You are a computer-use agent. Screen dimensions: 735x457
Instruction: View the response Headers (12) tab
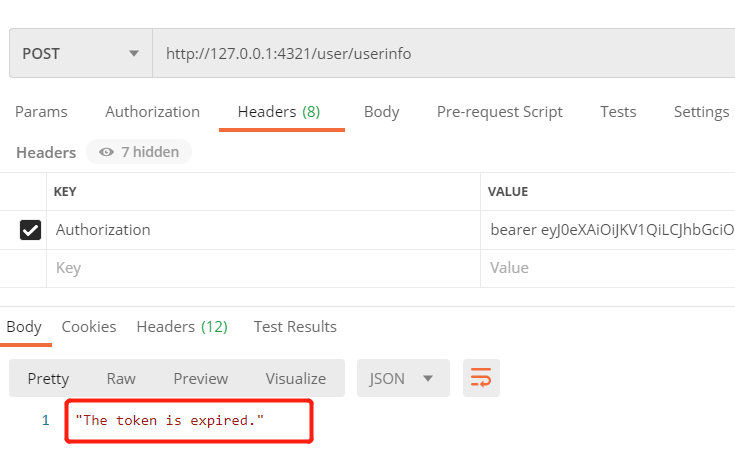182,327
